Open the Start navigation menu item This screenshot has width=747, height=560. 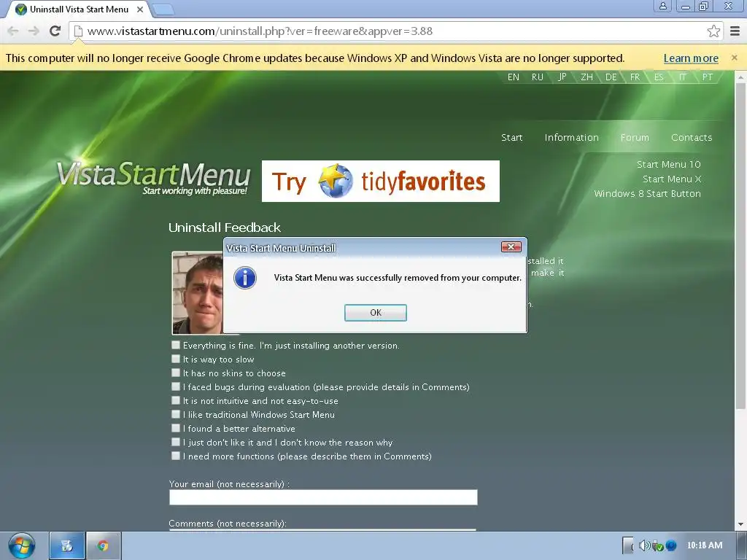pyautogui.click(x=511, y=137)
